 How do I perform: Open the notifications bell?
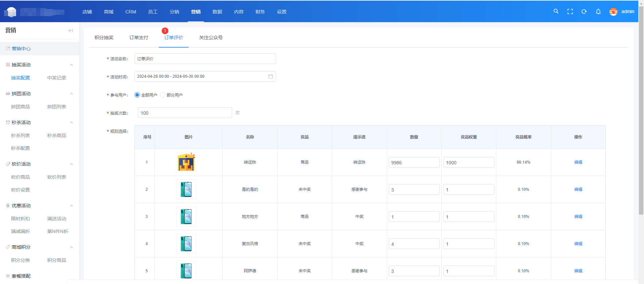click(598, 11)
